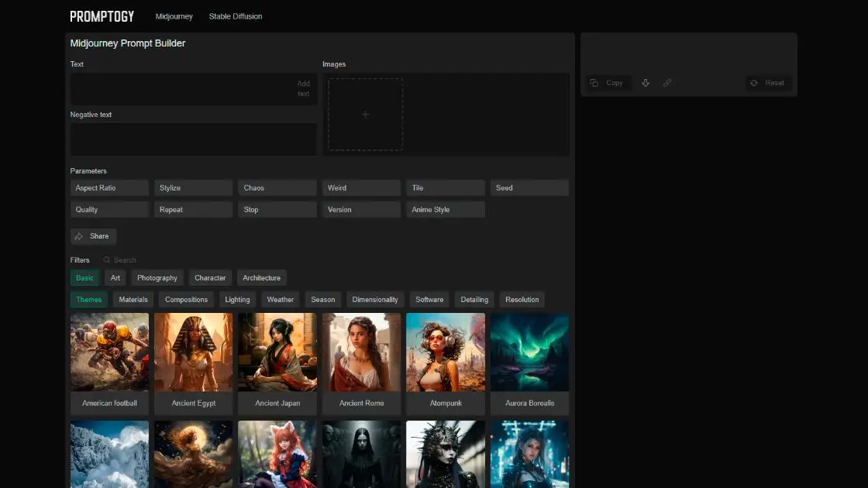The image size is (868, 488).
Task: Select the Art filter category
Action: (x=115, y=278)
